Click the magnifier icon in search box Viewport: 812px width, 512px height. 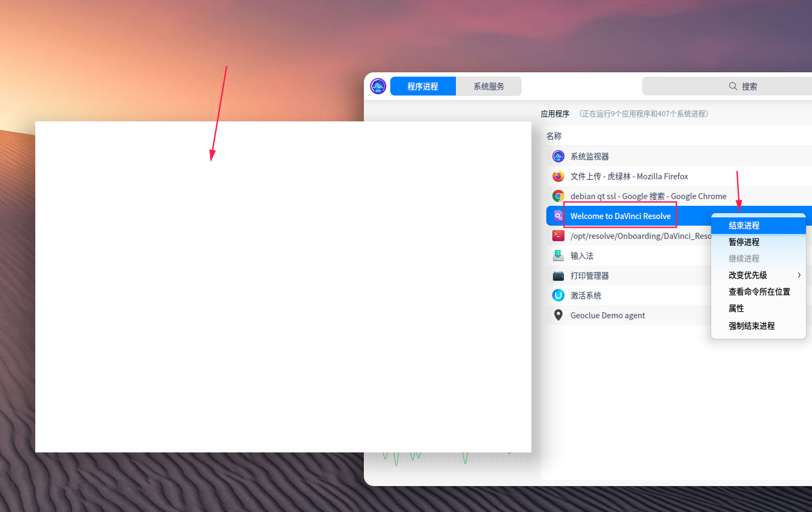pyautogui.click(x=733, y=86)
